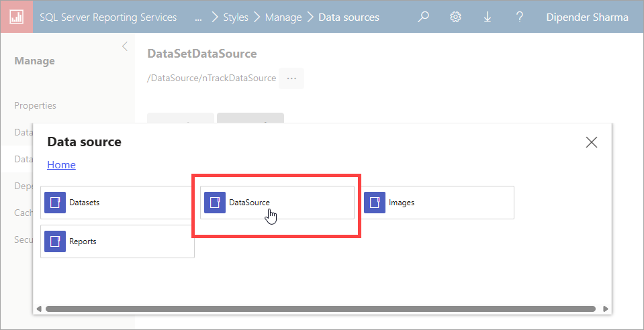The height and width of the screenshot is (330, 644).
Task: Click the Images folder icon
Action: tap(375, 203)
